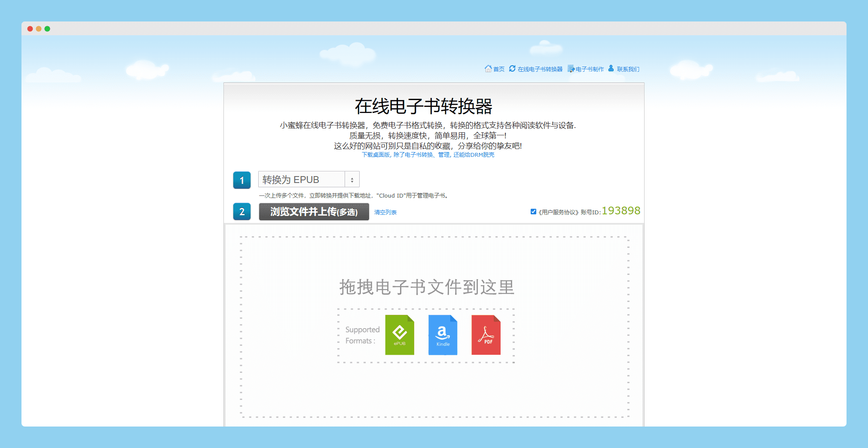Open the 首页 navigation item
The image size is (868, 448).
pos(498,69)
